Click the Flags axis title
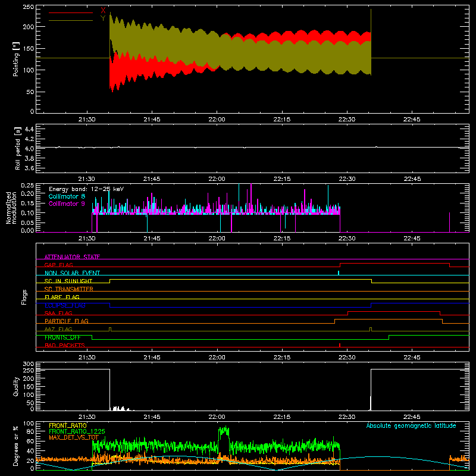The image size is (476, 476). pyautogui.click(x=24, y=297)
